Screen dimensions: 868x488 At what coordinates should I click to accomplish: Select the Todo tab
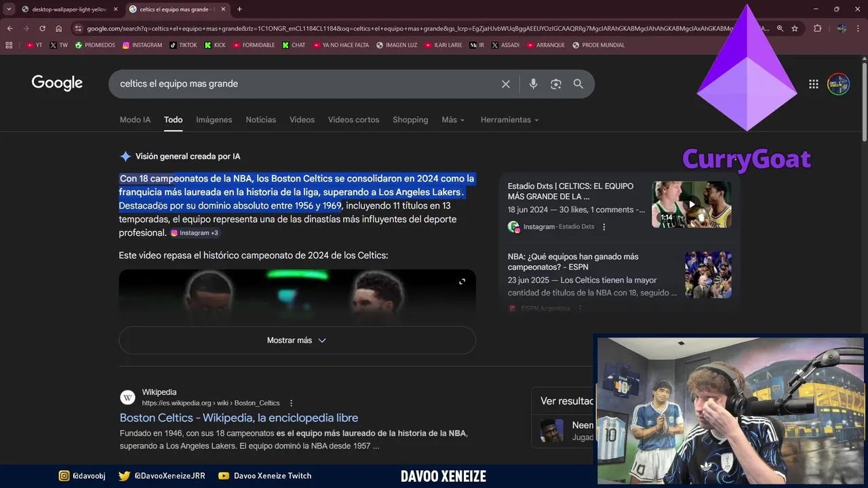pyautogui.click(x=173, y=120)
